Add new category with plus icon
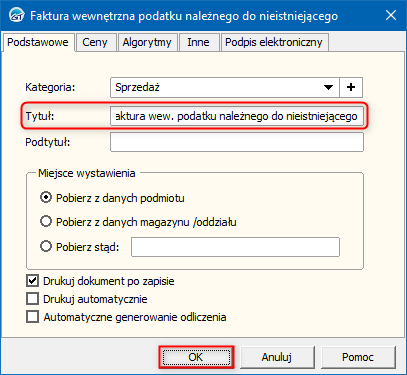Image resolution: width=407 pixels, height=375 pixels. [x=351, y=87]
